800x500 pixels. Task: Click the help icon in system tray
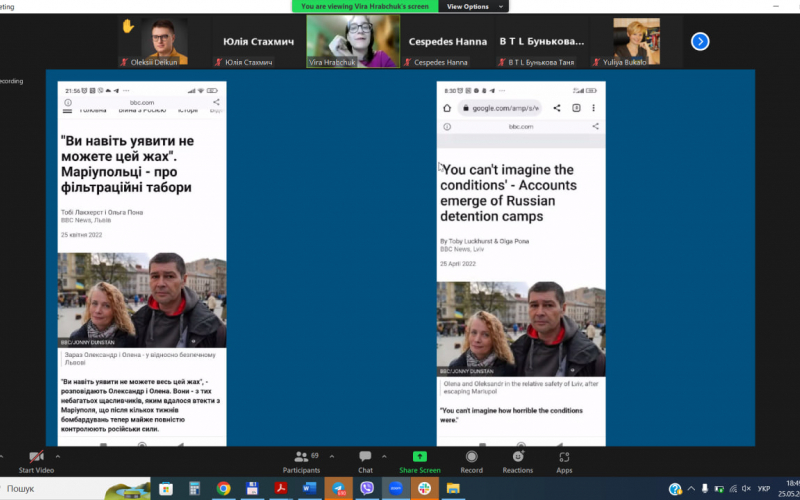point(675,489)
